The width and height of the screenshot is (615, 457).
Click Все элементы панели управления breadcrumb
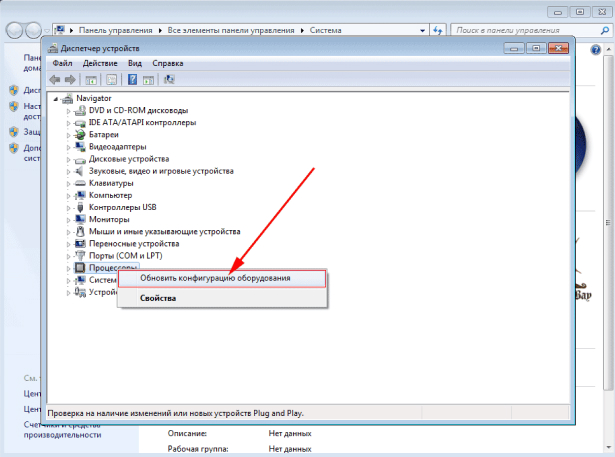click(x=231, y=30)
